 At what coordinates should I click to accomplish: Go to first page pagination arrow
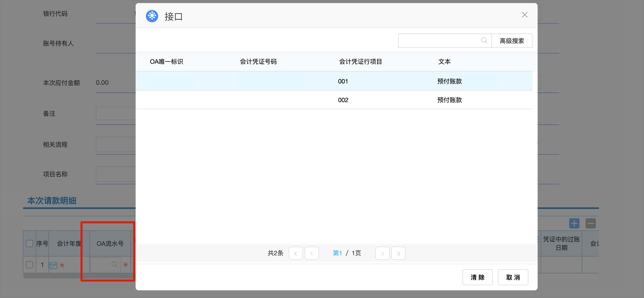296,253
